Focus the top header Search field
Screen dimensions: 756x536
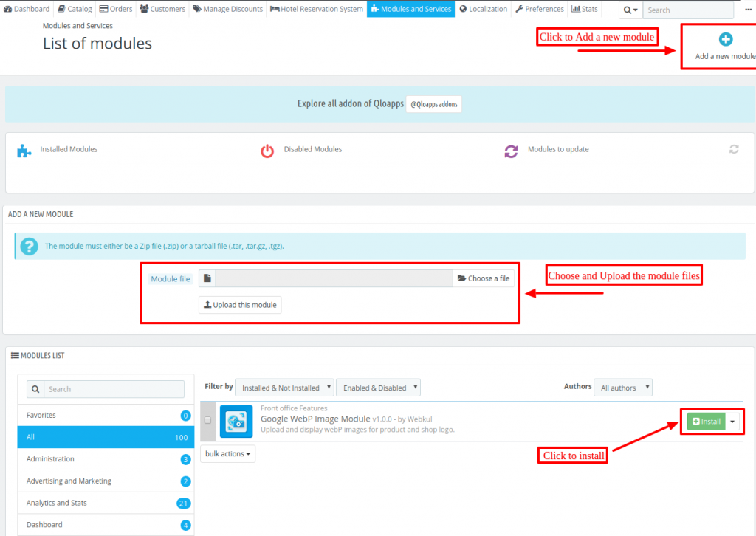(x=688, y=10)
